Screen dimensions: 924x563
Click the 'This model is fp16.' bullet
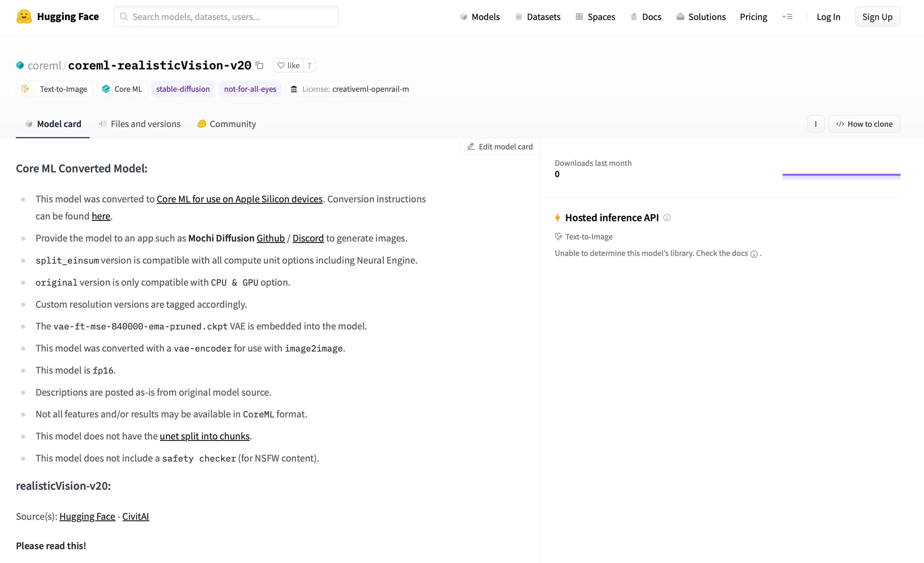point(76,370)
